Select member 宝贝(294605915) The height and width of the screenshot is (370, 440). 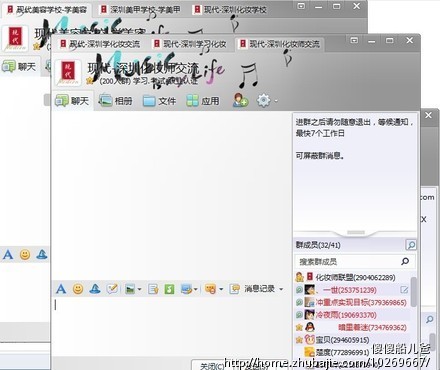pyautogui.click(x=353, y=340)
